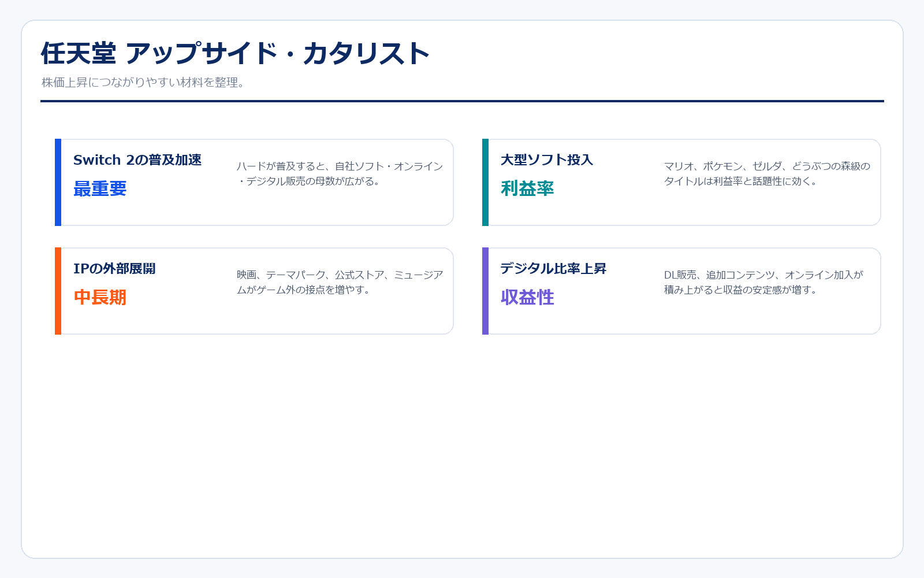The image size is (924, 578).
Task: Click description starting 映画、テーマパーク
Action: (340, 283)
